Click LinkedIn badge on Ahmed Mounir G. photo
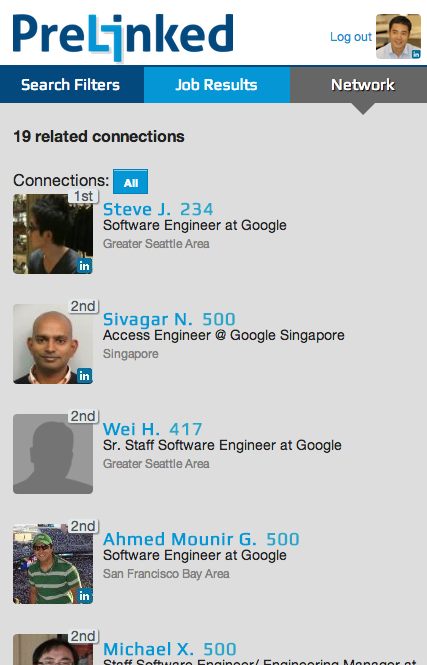This screenshot has height=665, width=427. pyautogui.click(x=84, y=596)
